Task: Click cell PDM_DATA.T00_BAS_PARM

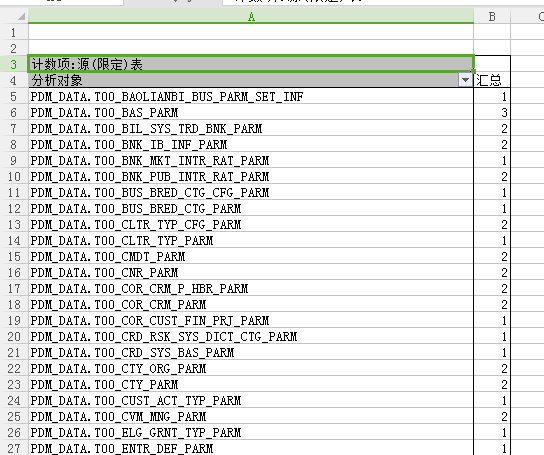Action: [251, 113]
